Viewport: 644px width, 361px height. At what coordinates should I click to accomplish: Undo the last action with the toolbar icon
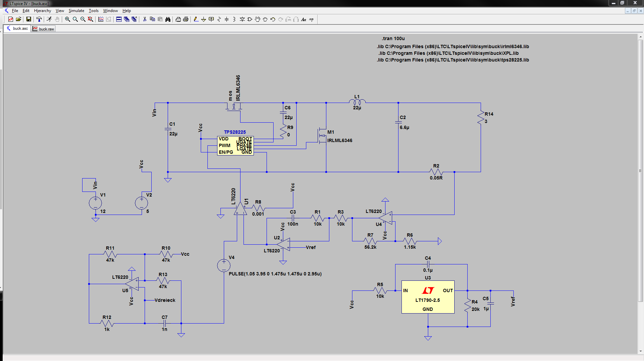pos(273,19)
